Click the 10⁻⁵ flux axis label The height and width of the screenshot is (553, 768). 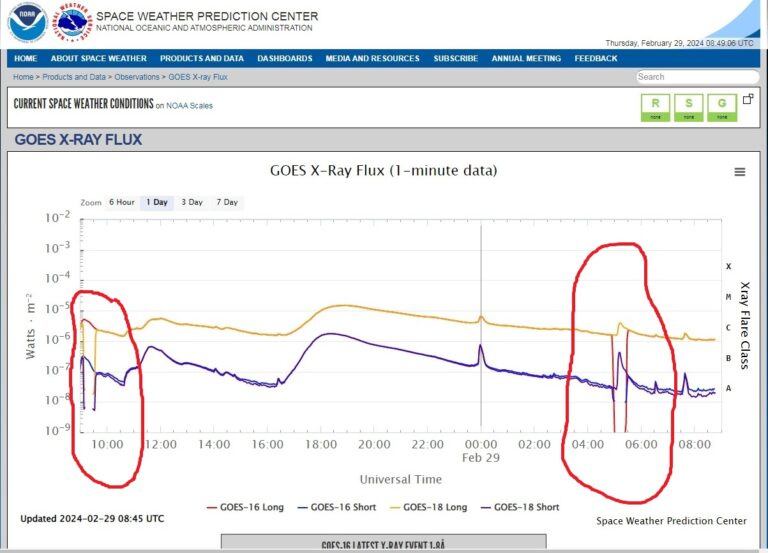point(58,308)
